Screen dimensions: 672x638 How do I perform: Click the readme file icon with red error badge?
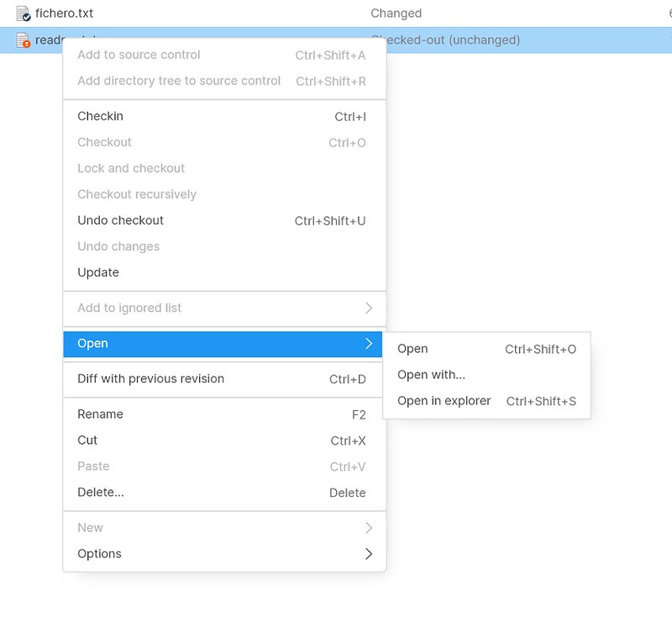tap(21, 39)
